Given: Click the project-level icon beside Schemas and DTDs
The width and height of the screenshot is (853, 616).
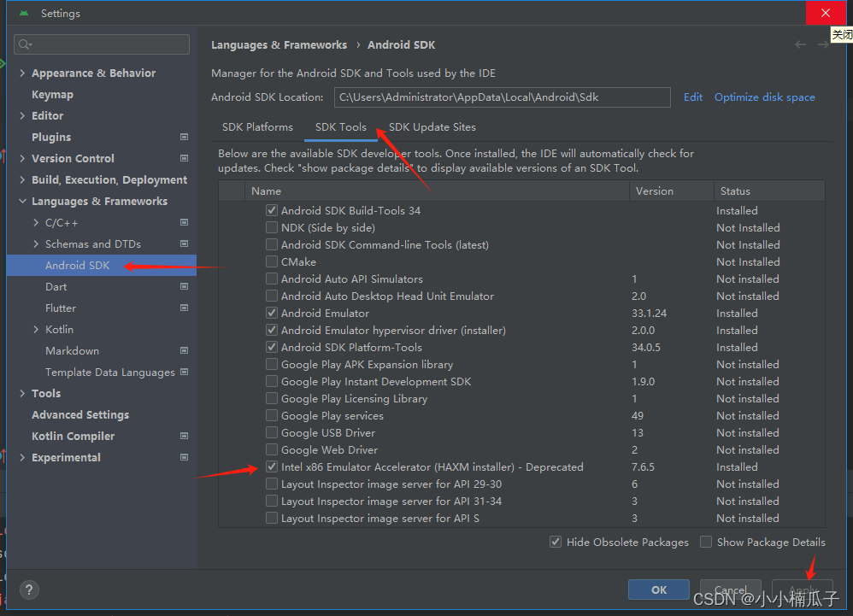Looking at the screenshot, I should 184,243.
